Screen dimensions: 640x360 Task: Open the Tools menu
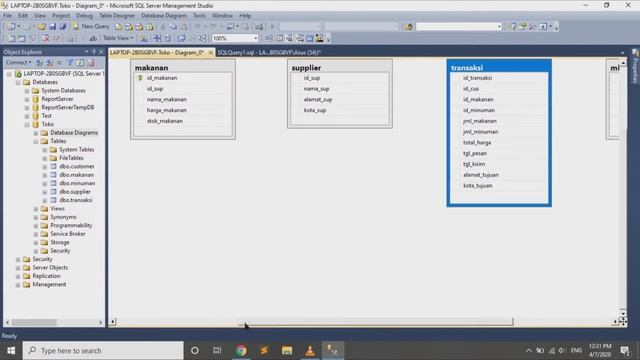(199, 16)
